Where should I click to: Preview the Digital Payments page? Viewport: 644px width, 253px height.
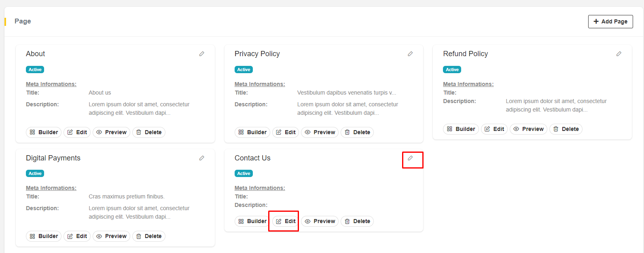[111, 236]
